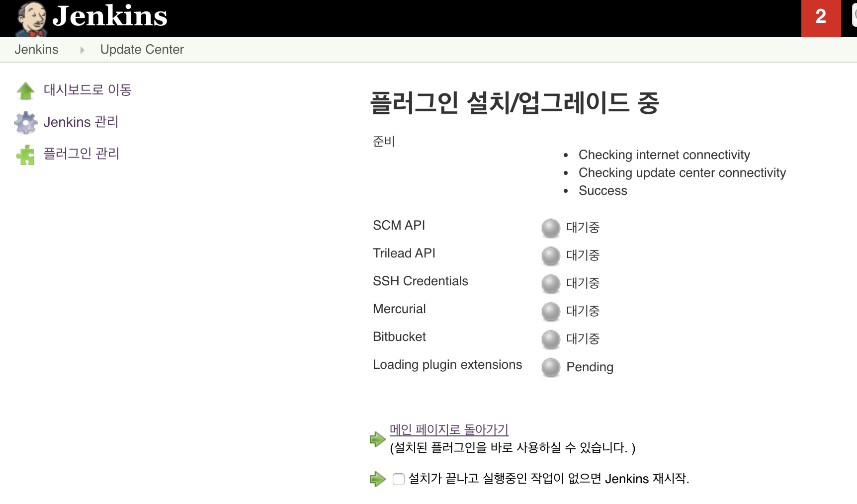The height and width of the screenshot is (504, 857).
Task: Click green arrow beside restart checkbox
Action: coord(377,479)
